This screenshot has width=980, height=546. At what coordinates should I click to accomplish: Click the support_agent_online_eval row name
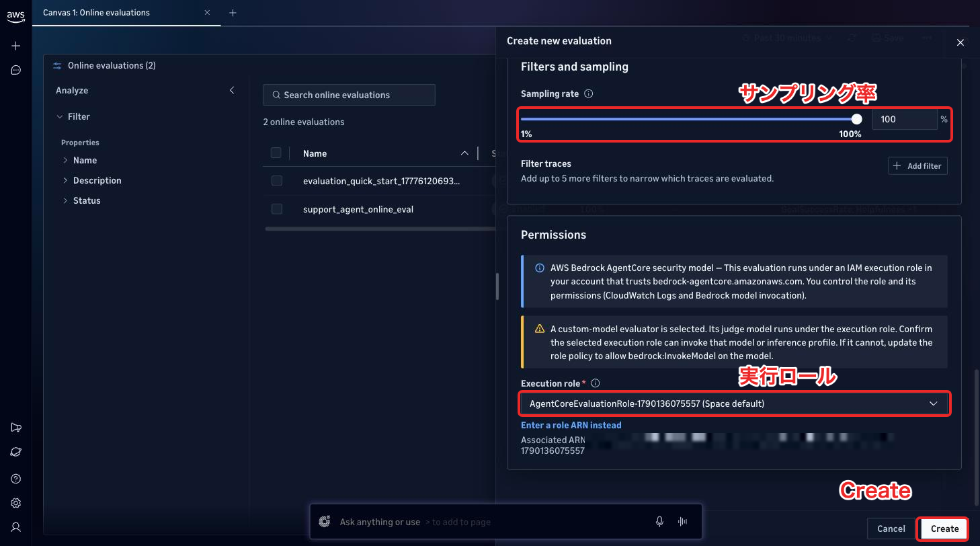point(358,209)
